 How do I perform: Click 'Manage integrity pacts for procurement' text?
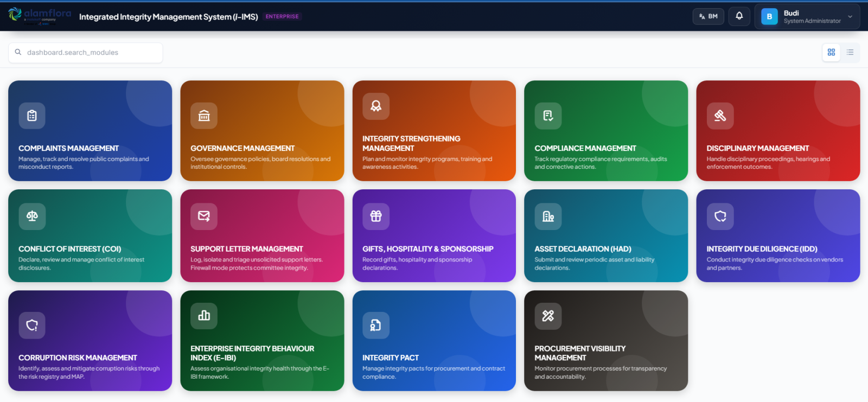433,372
